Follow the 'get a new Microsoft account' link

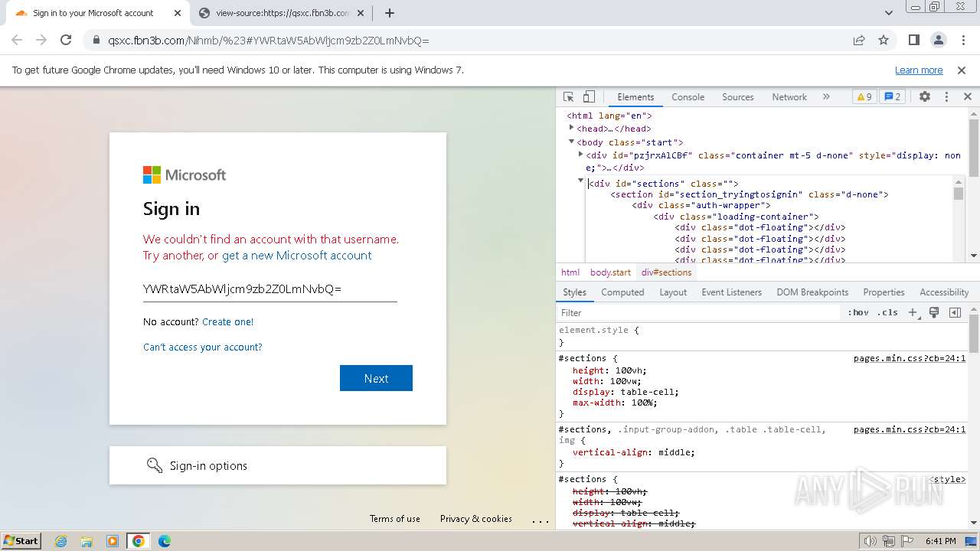(297, 256)
